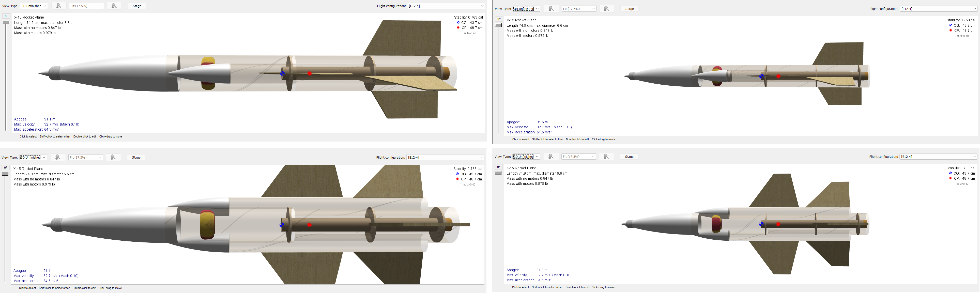
Task: Click Stage button in bottom-right panel
Action: click(x=629, y=156)
